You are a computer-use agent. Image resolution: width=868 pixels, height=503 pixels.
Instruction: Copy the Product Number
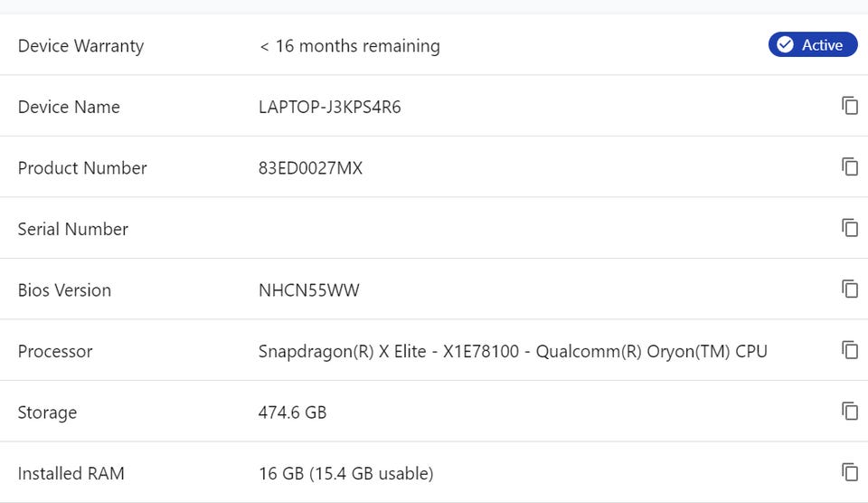pos(849,166)
